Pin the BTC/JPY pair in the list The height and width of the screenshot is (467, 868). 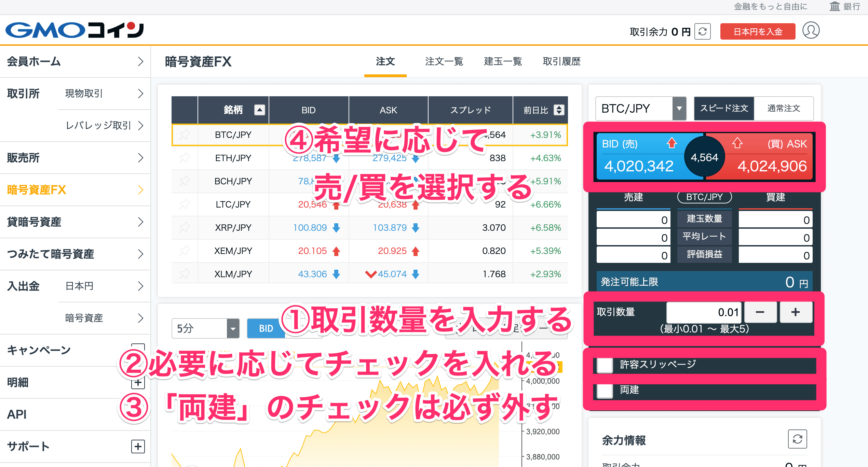coord(185,135)
